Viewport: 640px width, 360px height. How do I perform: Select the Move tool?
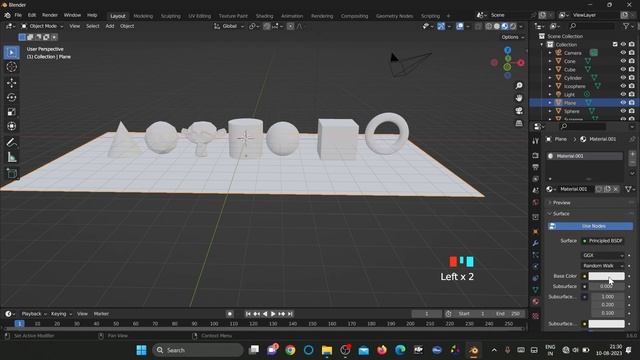click(11, 83)
